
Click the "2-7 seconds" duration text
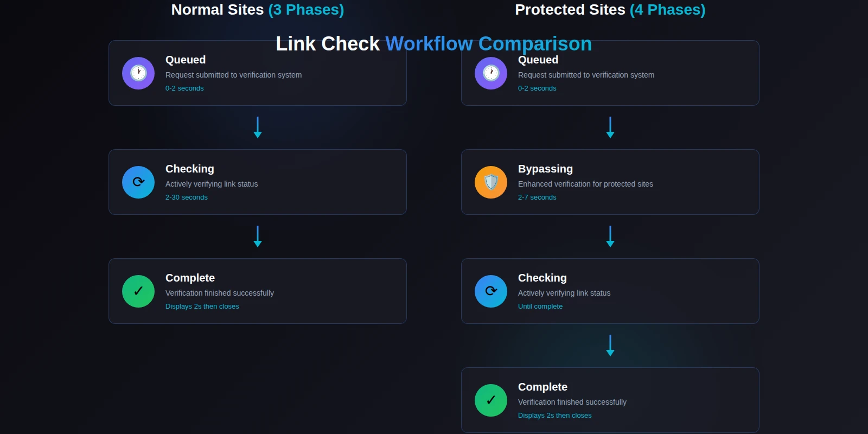coord(537,197)
